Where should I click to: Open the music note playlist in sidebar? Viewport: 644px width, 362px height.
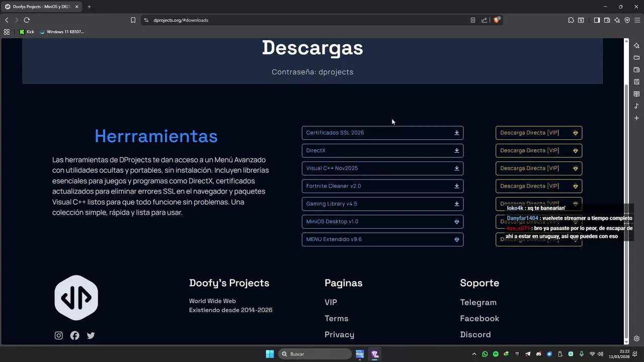(636, 106)
